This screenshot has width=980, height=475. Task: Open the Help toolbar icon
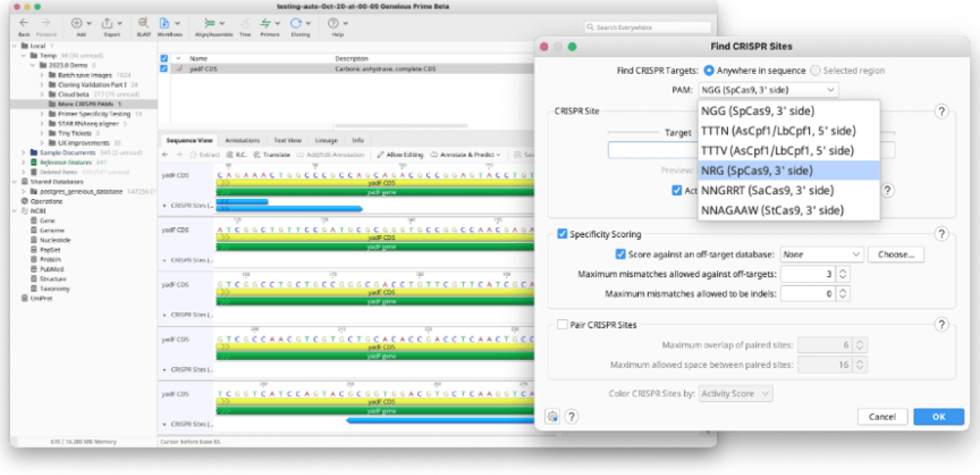pos(333,23)
